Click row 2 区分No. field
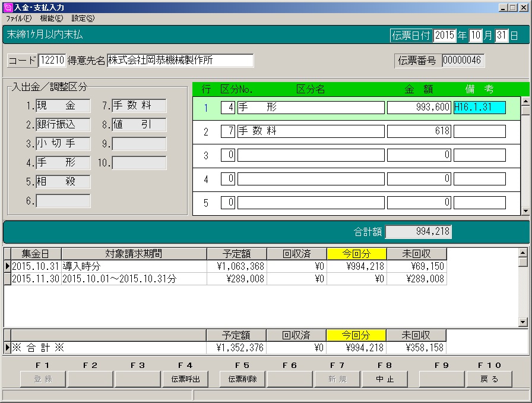This screenshot has width=532, height=403. (x=227, y=131)
